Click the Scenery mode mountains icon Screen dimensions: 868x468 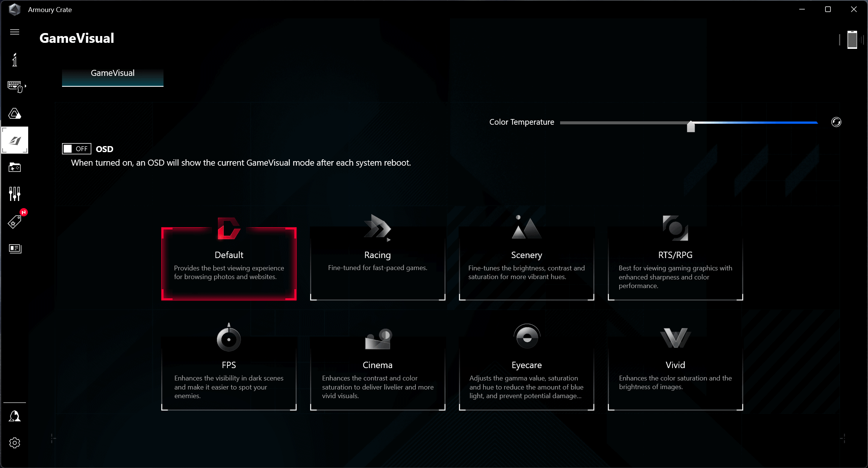pos(526,227)
